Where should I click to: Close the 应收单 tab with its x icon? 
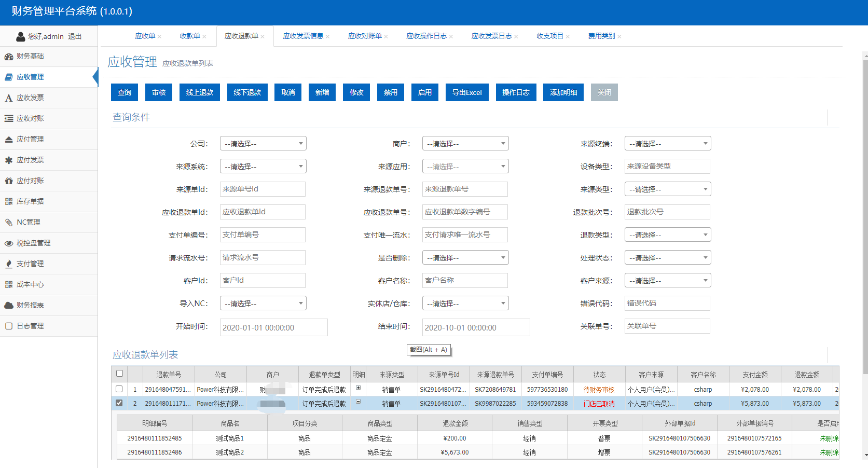click(160, 36)
